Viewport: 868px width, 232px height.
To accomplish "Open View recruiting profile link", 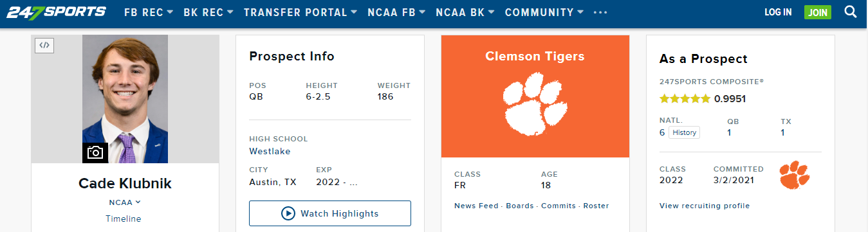I will coord(705,206).
